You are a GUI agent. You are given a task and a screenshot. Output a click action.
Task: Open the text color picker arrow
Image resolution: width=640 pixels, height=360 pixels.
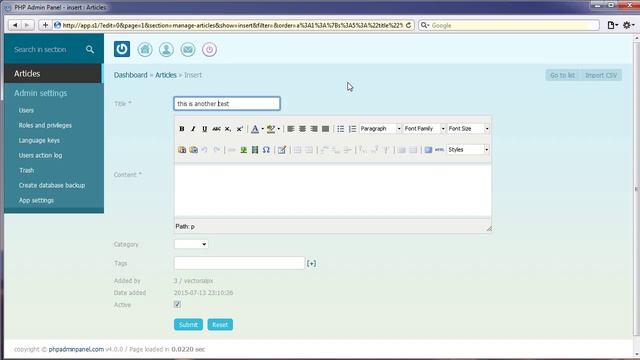[262, 129]
